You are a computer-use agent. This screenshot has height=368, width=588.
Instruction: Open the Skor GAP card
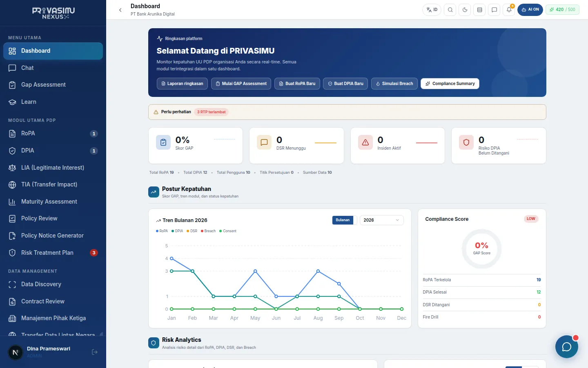196,146
